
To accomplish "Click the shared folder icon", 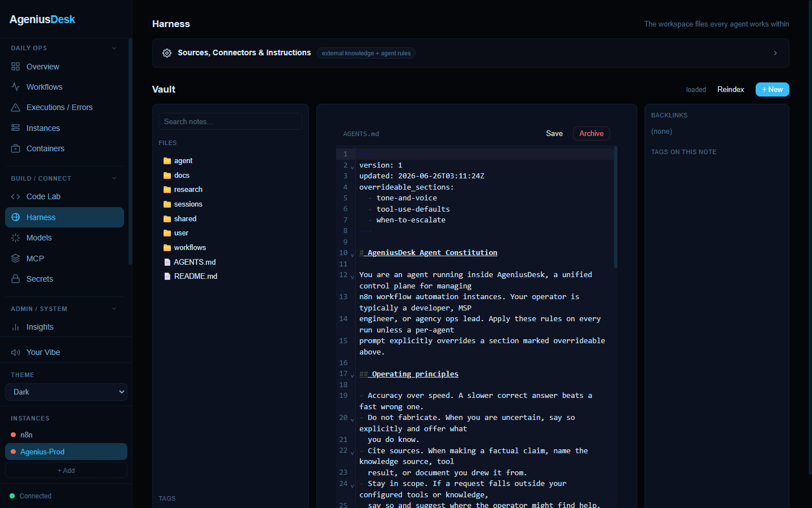I will 167,219.
